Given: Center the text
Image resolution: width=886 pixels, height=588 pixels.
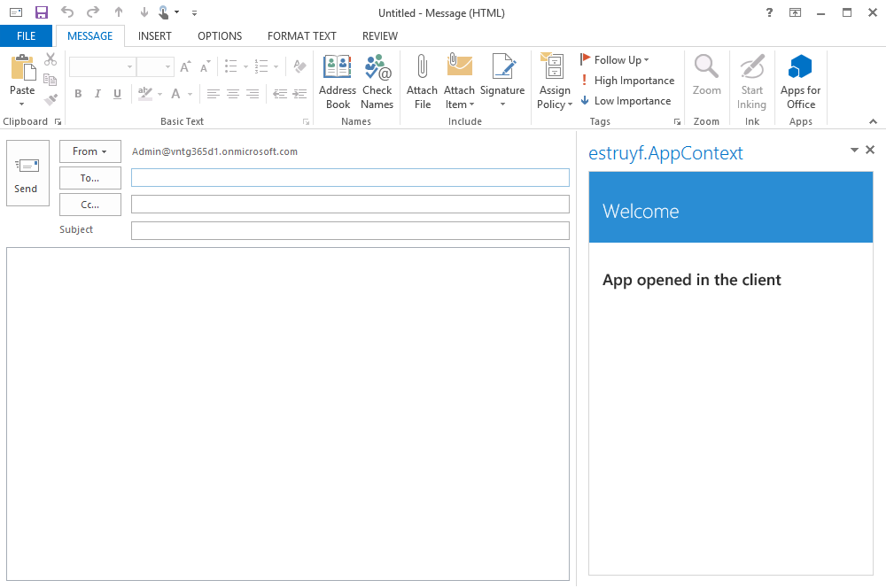Looking at the screenshot, I should (x=233, y=94).
